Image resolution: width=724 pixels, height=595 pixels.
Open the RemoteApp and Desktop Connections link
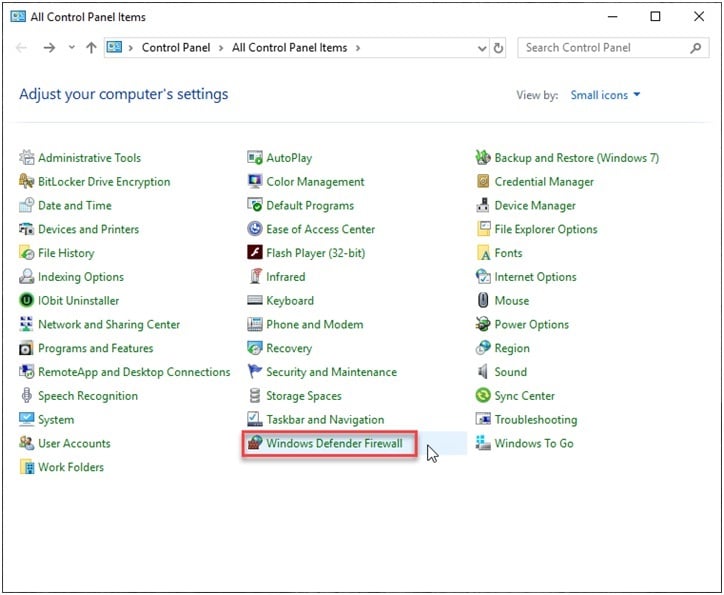134,372
